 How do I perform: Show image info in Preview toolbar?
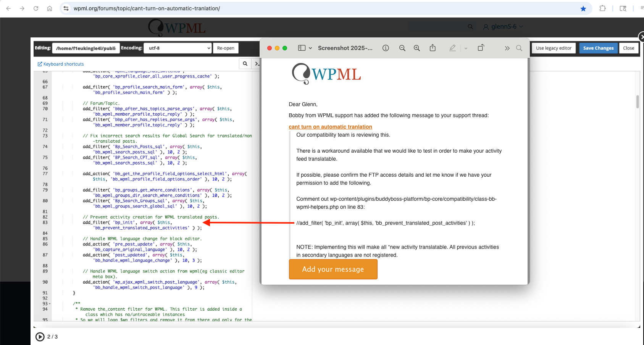(386, 48)
